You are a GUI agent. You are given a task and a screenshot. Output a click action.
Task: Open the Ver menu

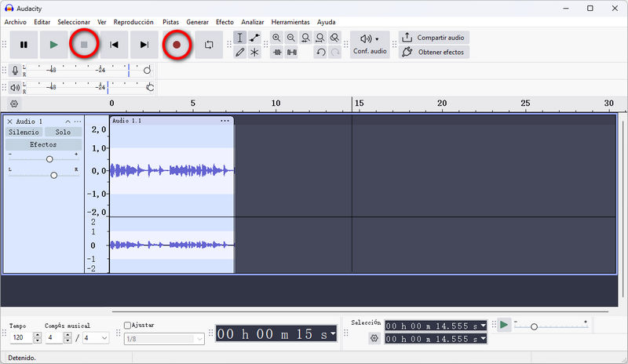[102, 22]
